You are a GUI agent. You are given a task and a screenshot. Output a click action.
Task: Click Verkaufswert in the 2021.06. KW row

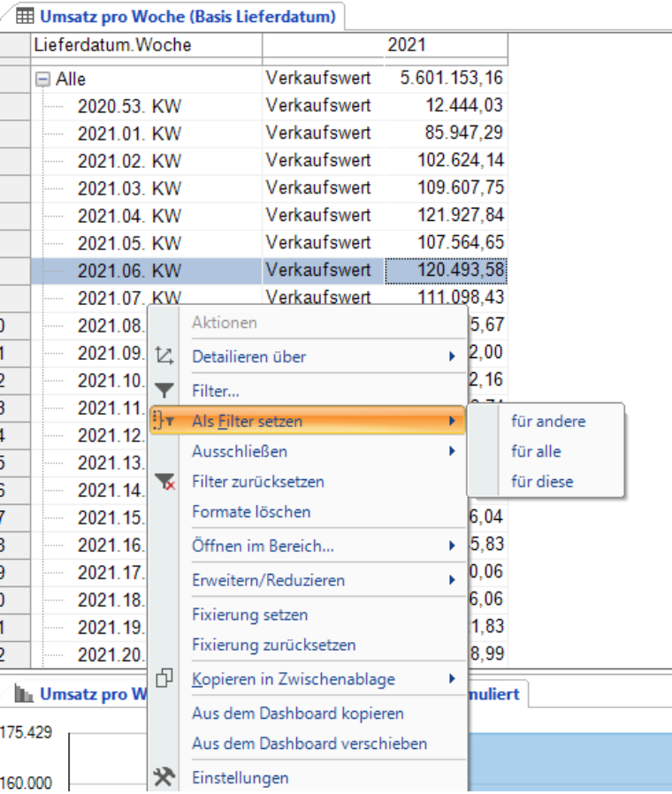pyautogui.click(x=318, y=270)
